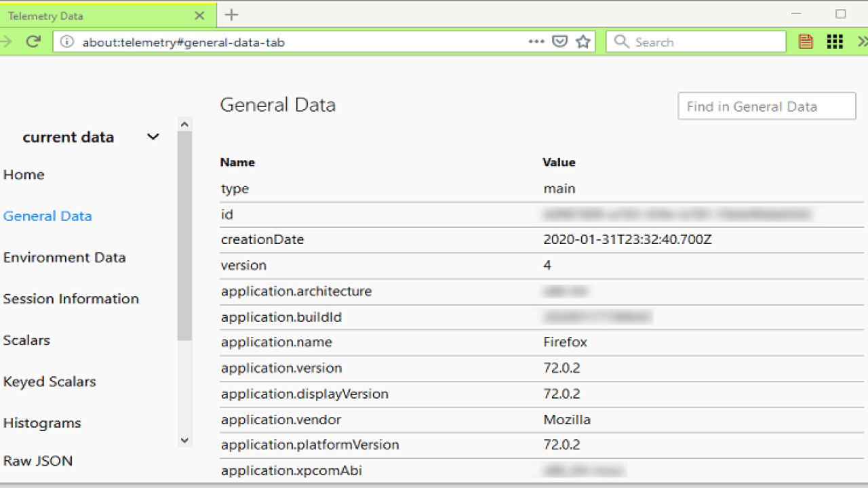868x488 pixels.
Task: Open page actions three-dot menu
Action: tap(536, 41)
